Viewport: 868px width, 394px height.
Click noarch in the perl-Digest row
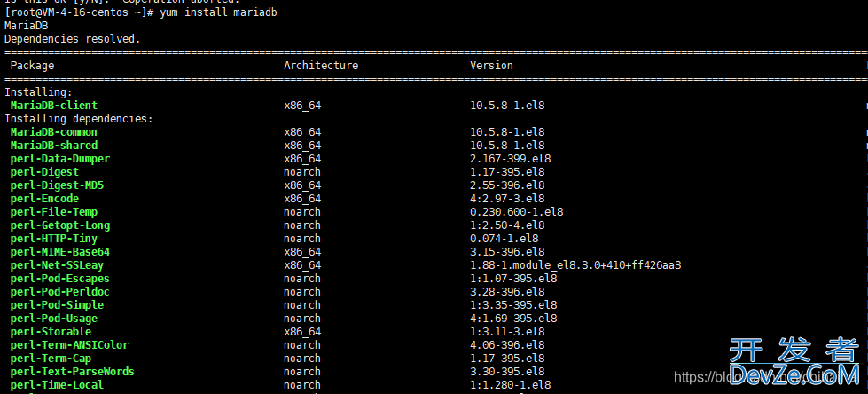302,172
